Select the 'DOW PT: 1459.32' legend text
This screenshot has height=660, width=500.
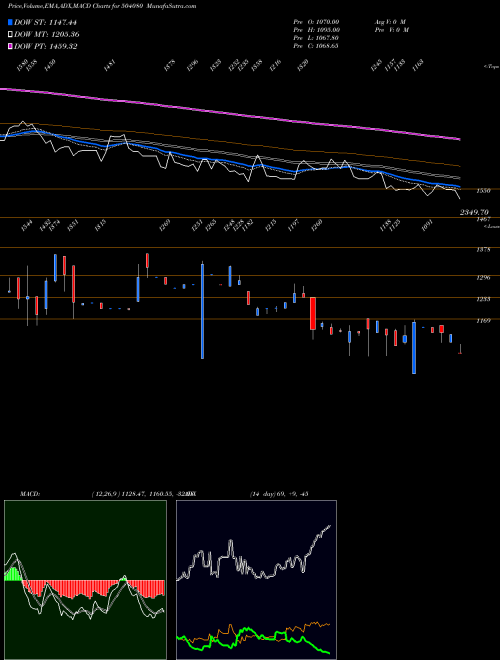(45, 47)
